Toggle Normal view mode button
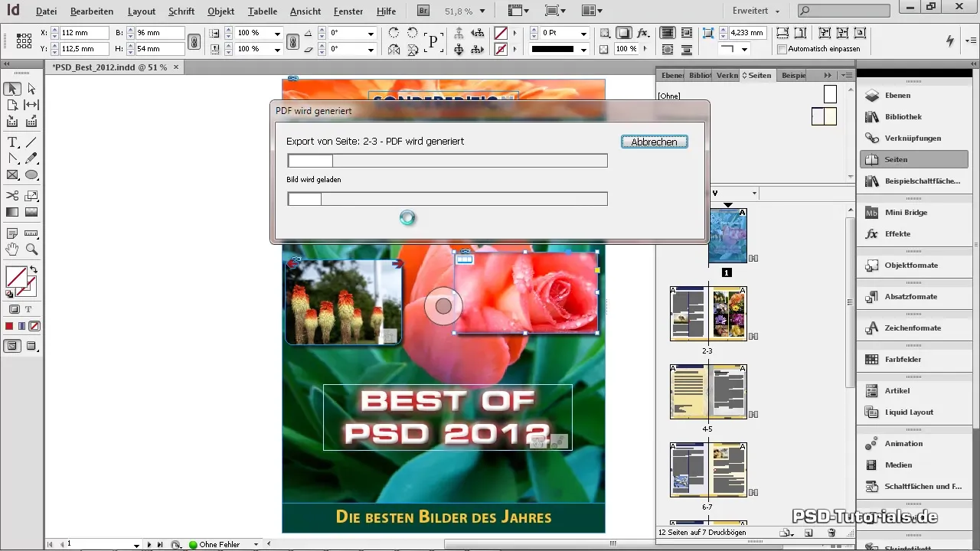 point(13,346)
